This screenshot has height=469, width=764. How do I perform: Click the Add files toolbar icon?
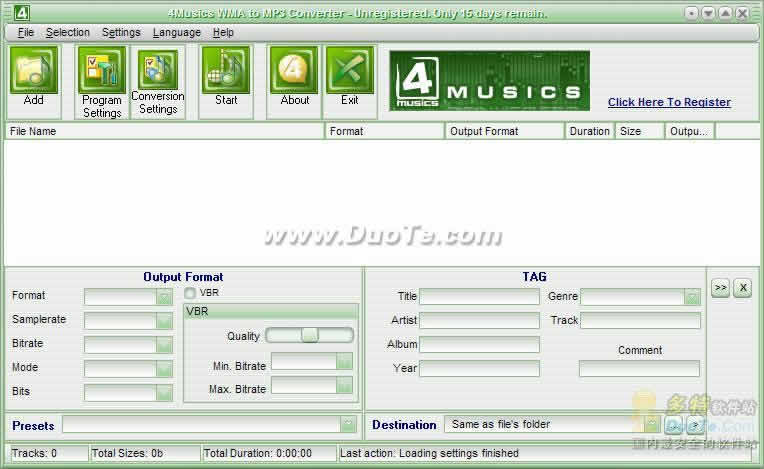(x=34, y=79)
